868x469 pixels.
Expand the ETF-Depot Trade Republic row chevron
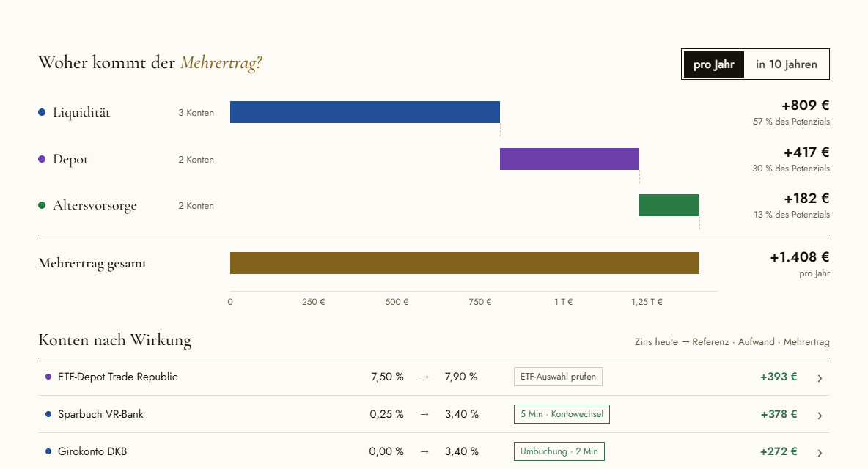click(820, 377)
